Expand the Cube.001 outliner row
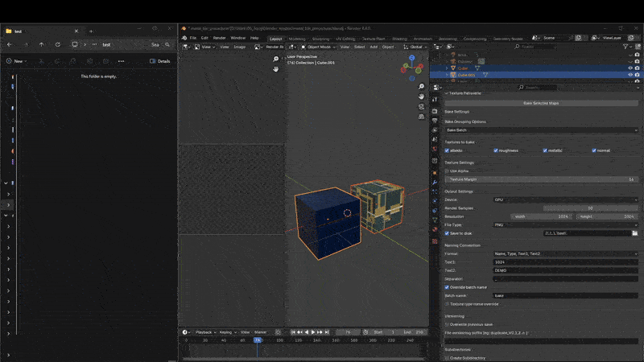644x362 pixels. (x=447, y=75)
